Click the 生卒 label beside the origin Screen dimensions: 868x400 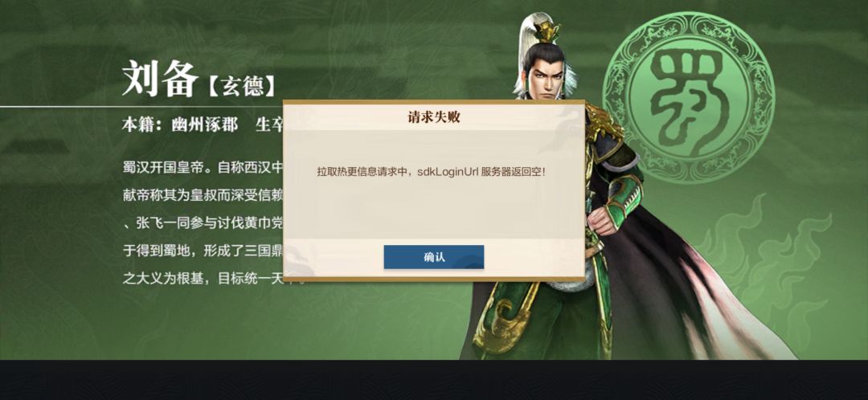(269, 125)
